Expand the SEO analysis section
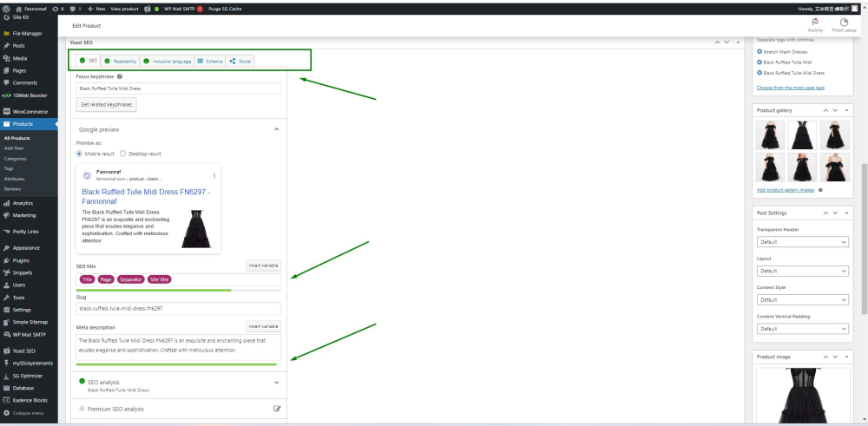 (276, 382)
